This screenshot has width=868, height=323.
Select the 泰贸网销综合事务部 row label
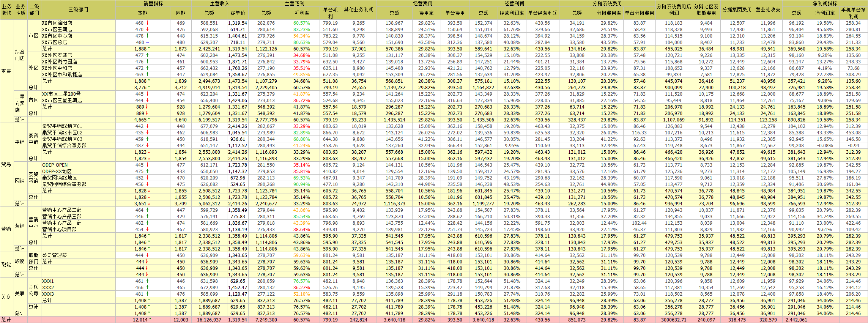(x=64, y=184)
